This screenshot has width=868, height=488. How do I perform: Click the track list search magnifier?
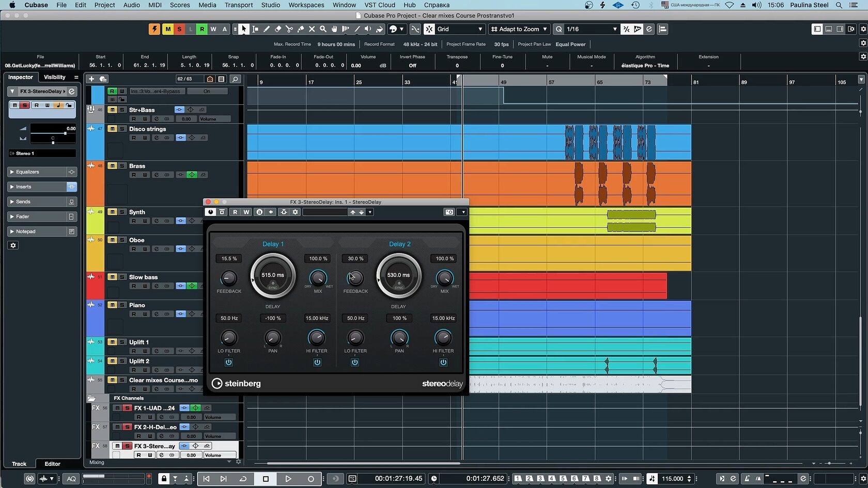tap(235, 79)
